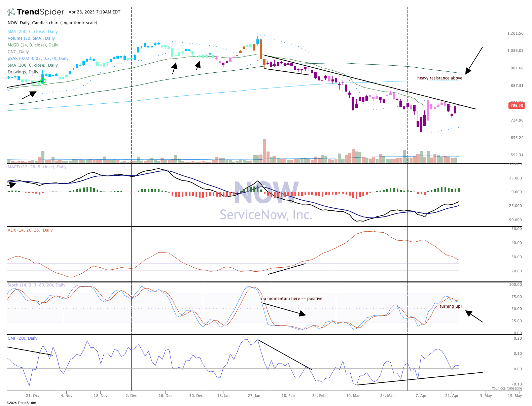This screenshot has width=532, height=406.
Task: Click the green circle marker on the candle
Action: pyautogui.click(x=43, y=81)
